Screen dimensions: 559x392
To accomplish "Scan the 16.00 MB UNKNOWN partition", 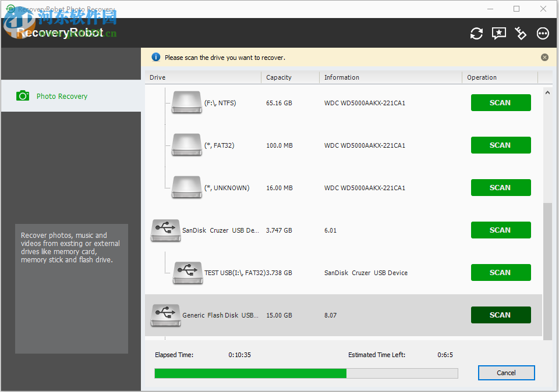I will click(501, 187).
